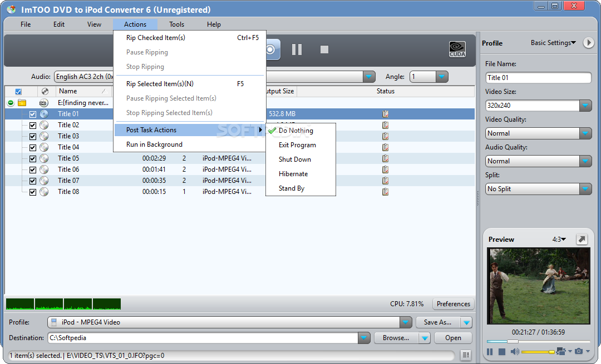Click the app logo in title bar

[11, 9]
